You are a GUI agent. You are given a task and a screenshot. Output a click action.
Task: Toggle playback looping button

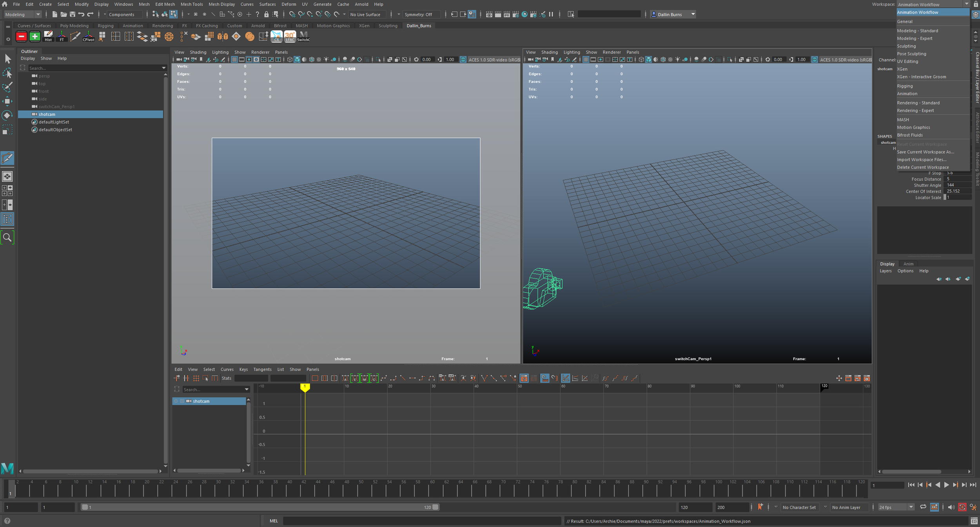[923, 507]
